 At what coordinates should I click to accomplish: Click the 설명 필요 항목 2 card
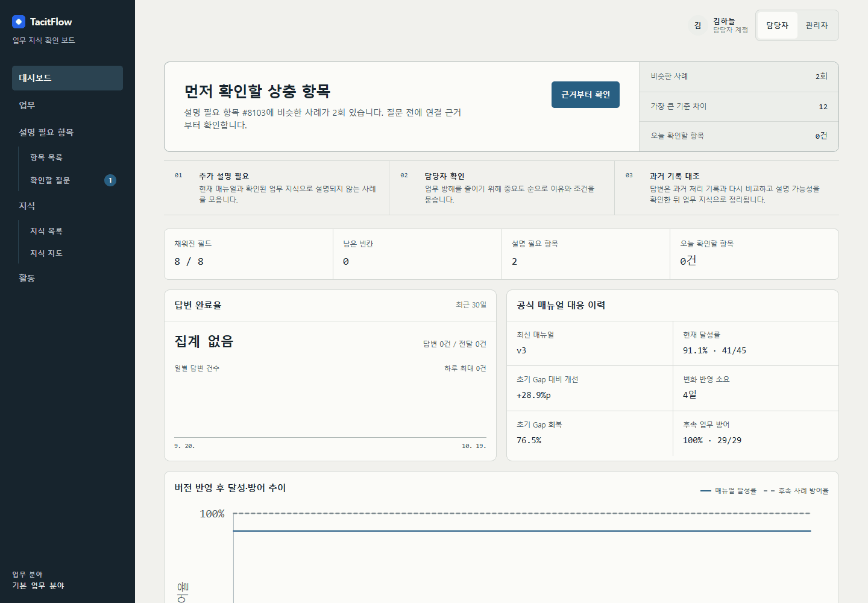pyautogui.click(x=586, y=254)
